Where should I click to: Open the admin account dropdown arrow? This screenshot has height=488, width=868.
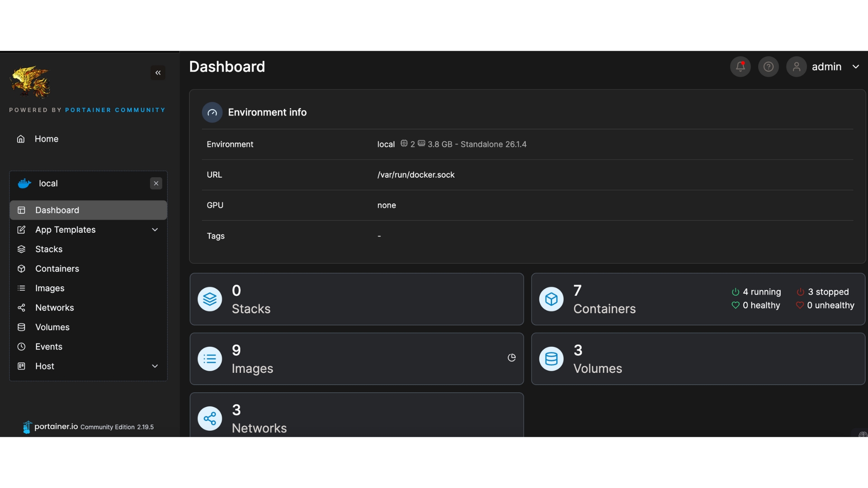[855, 67]
